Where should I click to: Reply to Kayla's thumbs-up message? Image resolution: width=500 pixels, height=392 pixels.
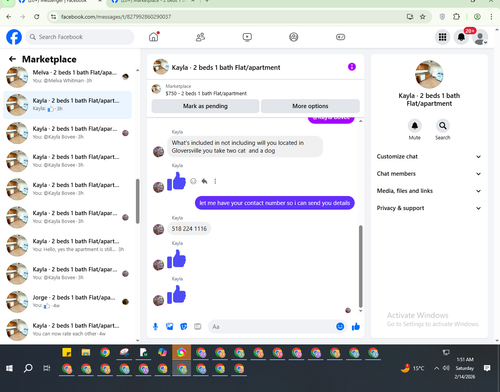pyautogui.click(x=204, y=181)
